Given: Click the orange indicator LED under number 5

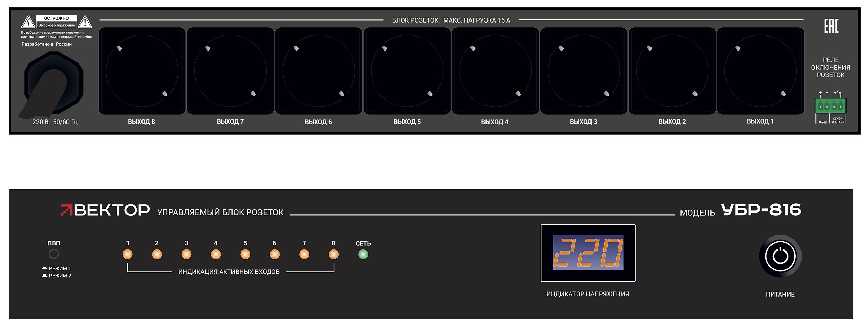Looking at the screenshot, I should click(x=245, y=255).
